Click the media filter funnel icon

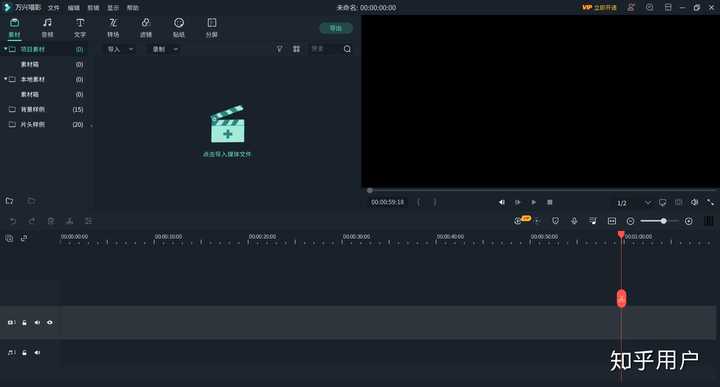tap(279, 49)
